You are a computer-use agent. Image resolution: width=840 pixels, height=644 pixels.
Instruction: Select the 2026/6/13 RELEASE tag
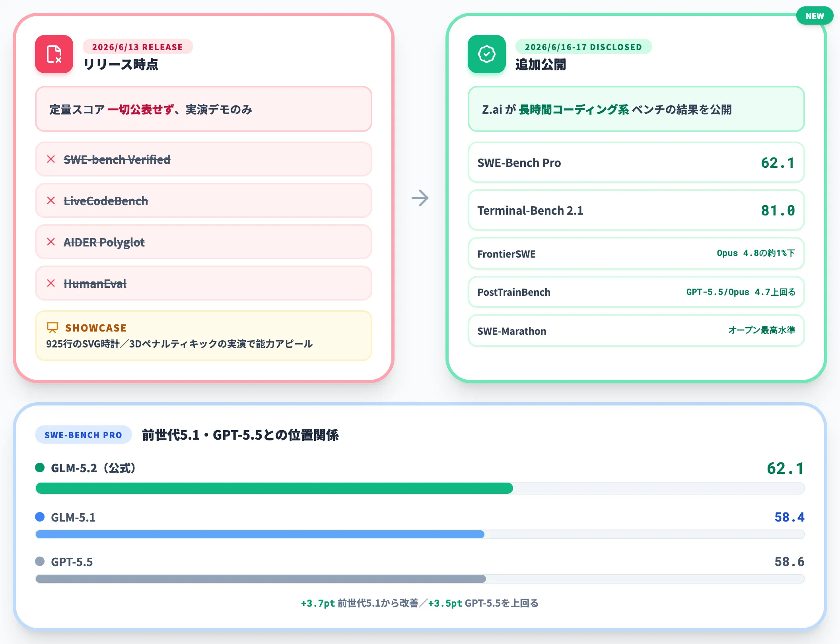coord(138,47)
